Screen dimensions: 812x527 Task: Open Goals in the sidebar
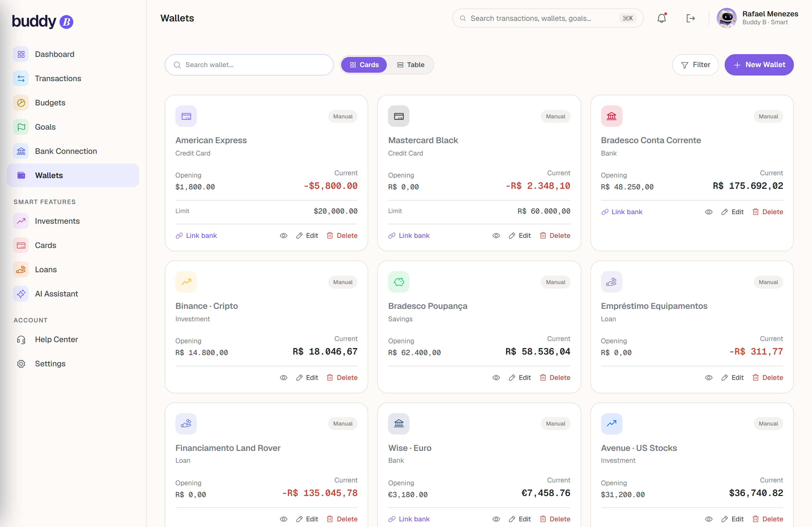click(73, 127)
